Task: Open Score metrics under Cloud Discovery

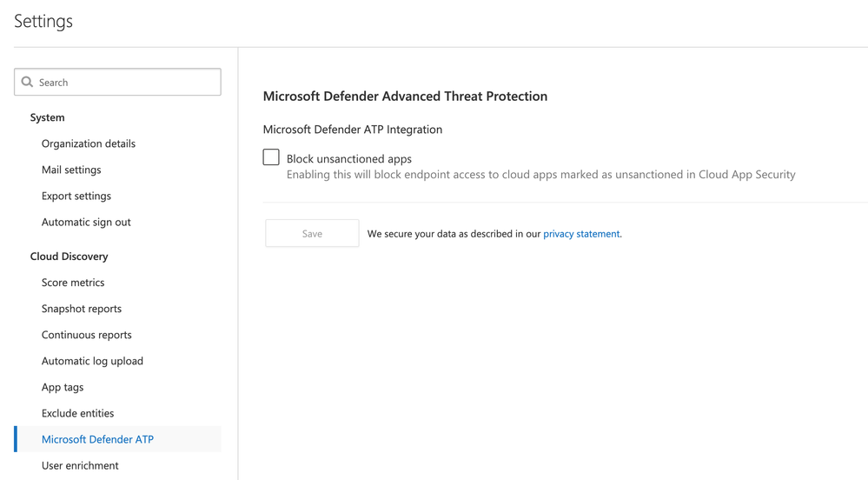Action: click(73, 282)
